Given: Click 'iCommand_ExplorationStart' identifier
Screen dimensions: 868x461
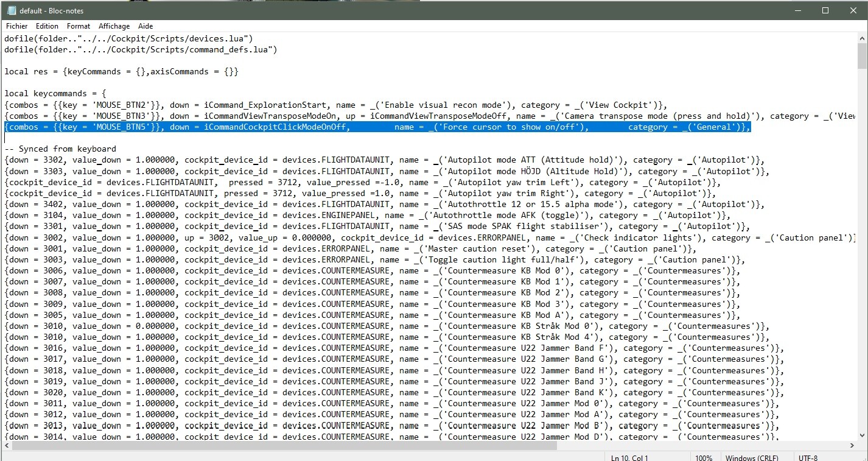Looking at the screenshot, I should pos(265,105).
